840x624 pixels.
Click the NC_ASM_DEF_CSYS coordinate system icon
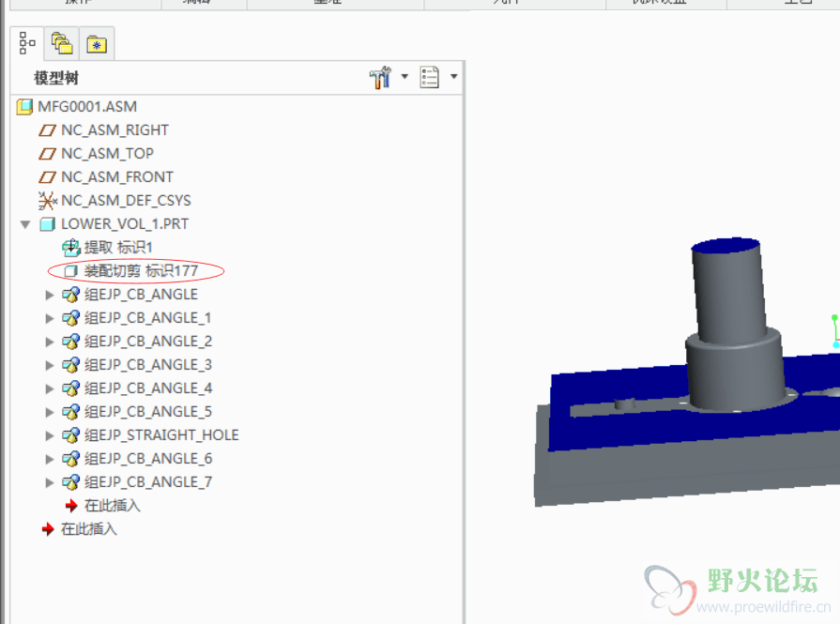coord(47,201)
